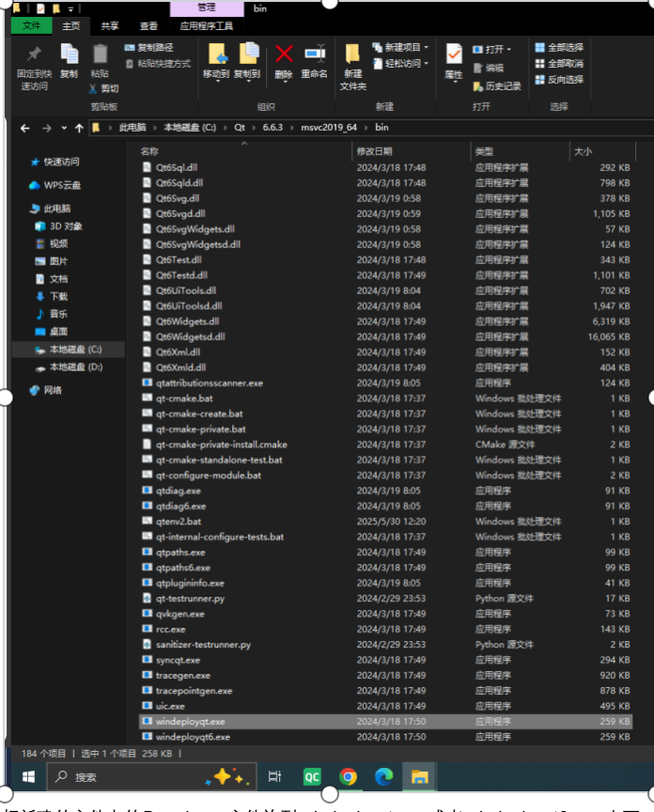
Task: Select the qtenv2.bat file
Action: 385,522
